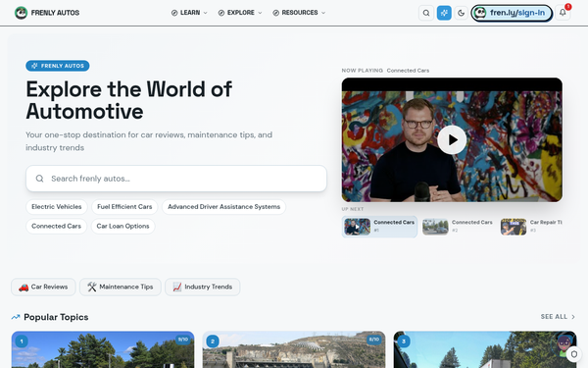Click the blue sparkle AI button
Viewport: 588px width, 368px height.
pos(444,13)
